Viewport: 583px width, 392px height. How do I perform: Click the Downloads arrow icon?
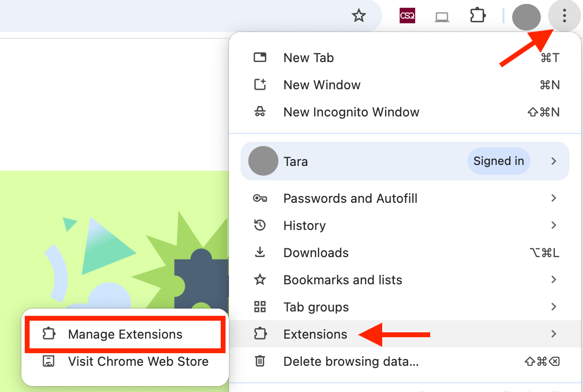tap(260, 253)
